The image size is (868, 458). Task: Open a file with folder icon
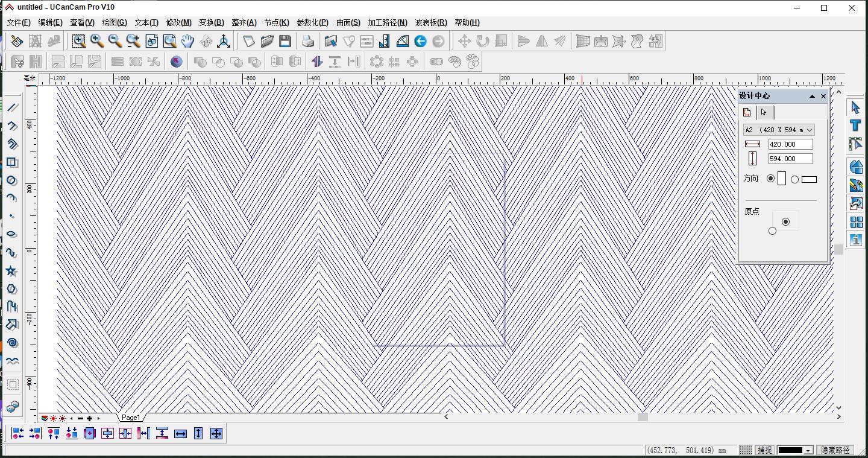point(267,41)
